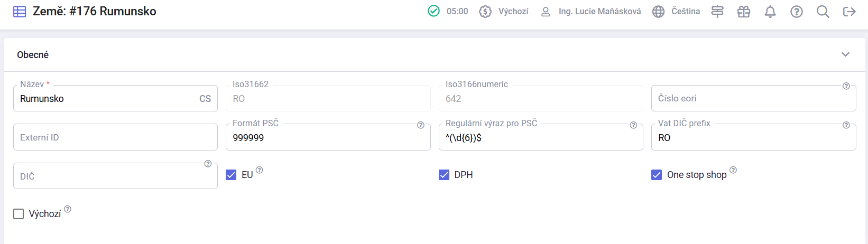
Task: Enable the Výchozí checkbox
Action: 19,214
